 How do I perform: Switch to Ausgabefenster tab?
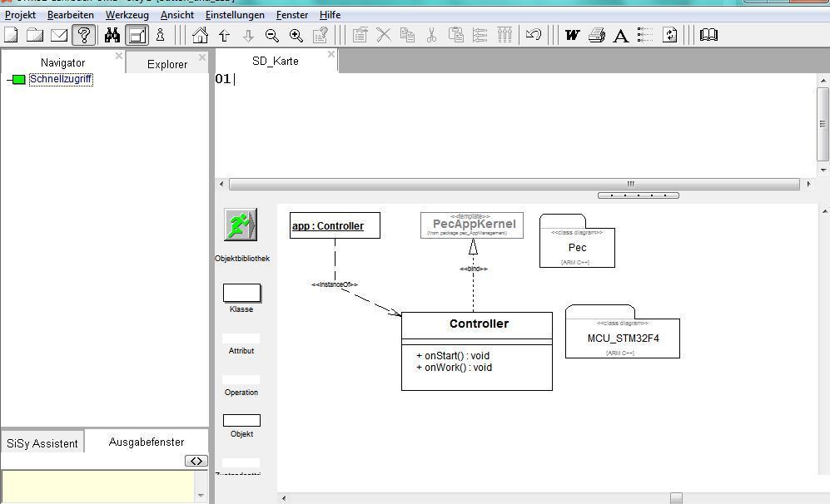146,442
